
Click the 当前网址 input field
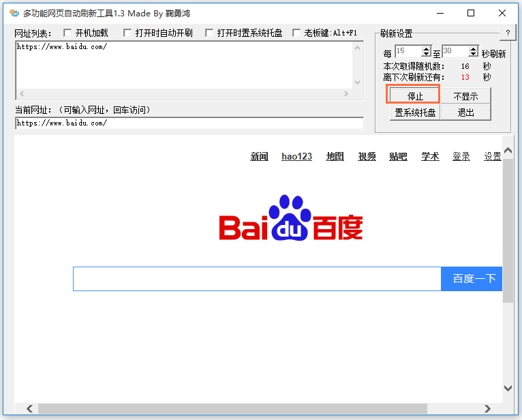point(189,123)
